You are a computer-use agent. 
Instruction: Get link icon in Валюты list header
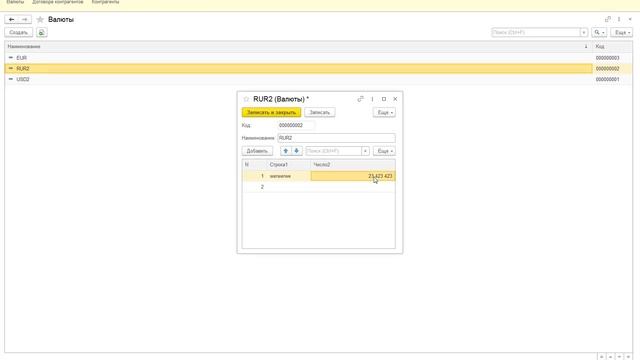608,19
